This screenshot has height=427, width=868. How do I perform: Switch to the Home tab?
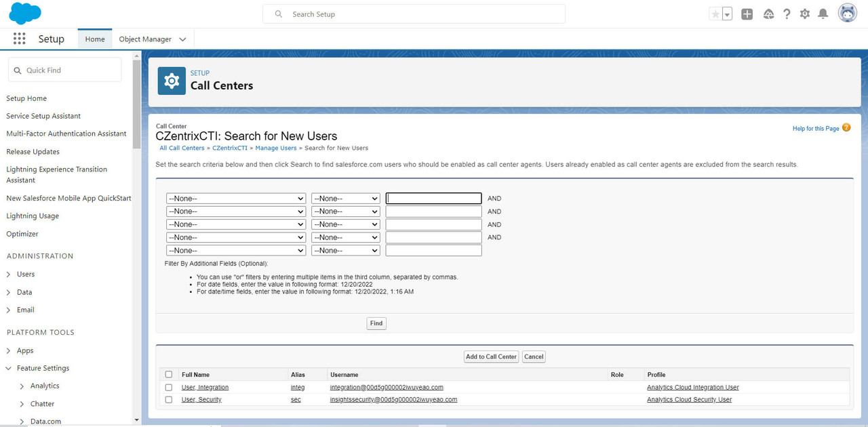[95, 39]
